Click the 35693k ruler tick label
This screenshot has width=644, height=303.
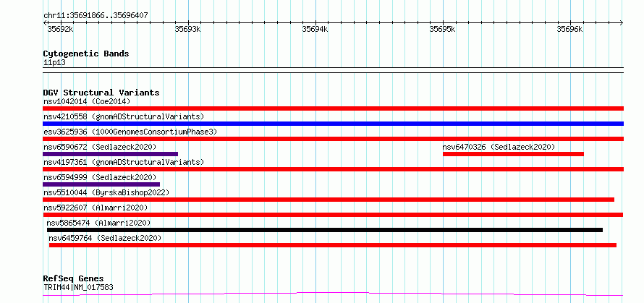click(187, 29)
